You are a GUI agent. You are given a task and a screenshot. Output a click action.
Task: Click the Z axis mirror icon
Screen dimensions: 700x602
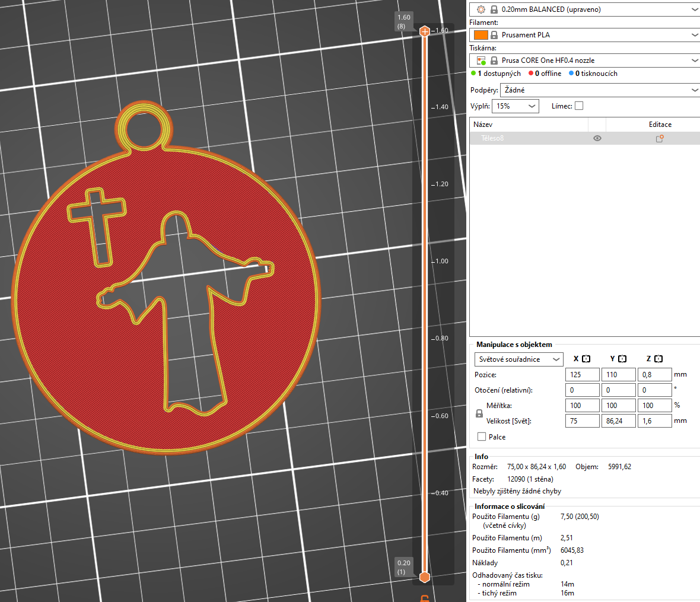pyautogui.click(x=658, y=359)
